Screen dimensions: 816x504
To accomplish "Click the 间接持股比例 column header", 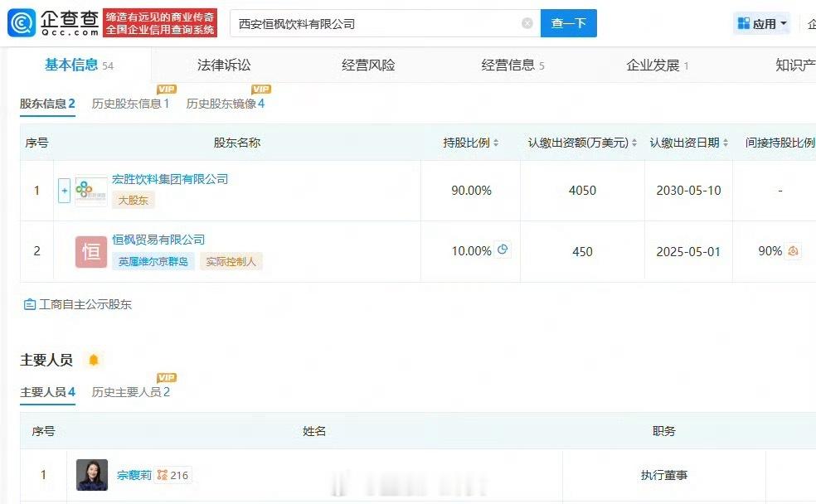I will click(x=780, y=143).
